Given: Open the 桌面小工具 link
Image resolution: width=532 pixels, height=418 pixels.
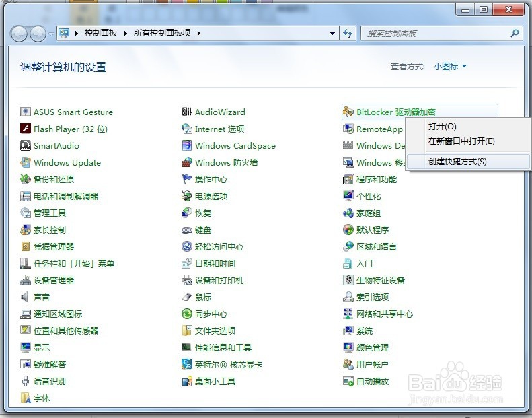Looking at the screenshot, I should pyautogui.click(x=215, y=382).
